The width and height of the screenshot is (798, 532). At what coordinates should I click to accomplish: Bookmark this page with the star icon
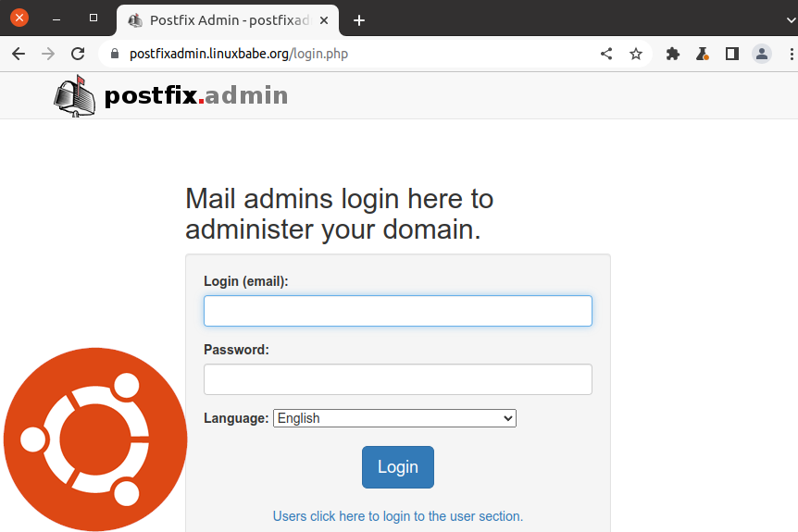click(x=636, y=54)
